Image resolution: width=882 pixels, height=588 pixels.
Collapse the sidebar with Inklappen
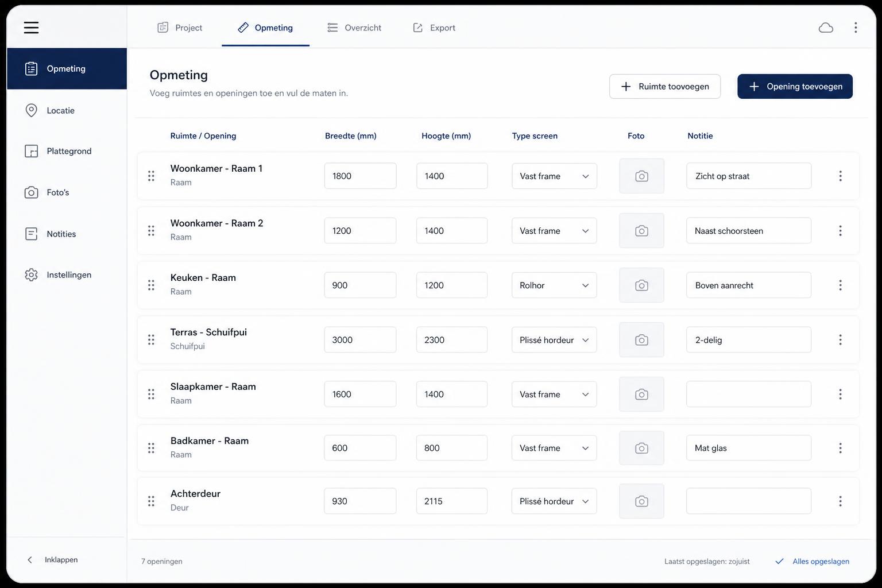tap(53, 560)
